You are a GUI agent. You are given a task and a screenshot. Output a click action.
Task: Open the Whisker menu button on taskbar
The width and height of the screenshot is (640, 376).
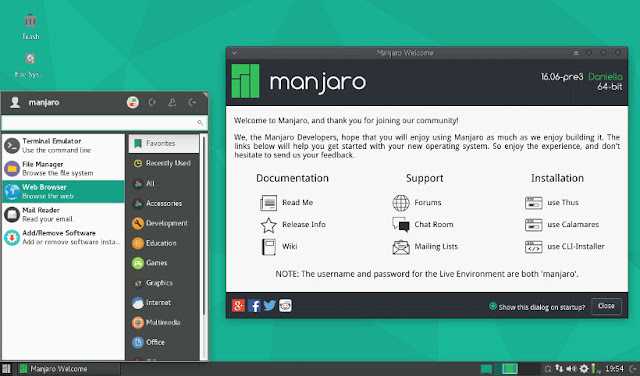(x=6, y=369)
